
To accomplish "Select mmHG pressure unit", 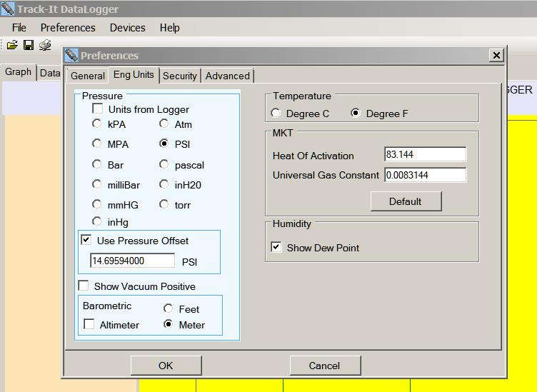I will pyautogui.click(x=97, y=204).
